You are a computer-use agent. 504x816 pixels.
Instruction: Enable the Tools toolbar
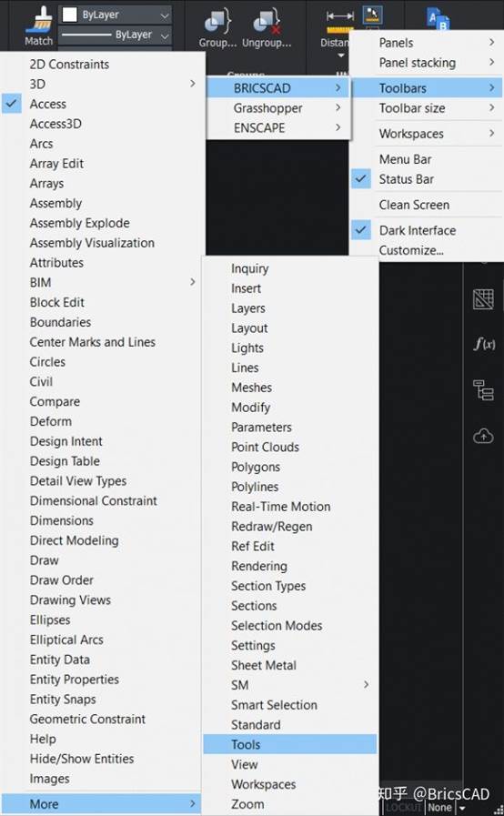click(290, 744)
